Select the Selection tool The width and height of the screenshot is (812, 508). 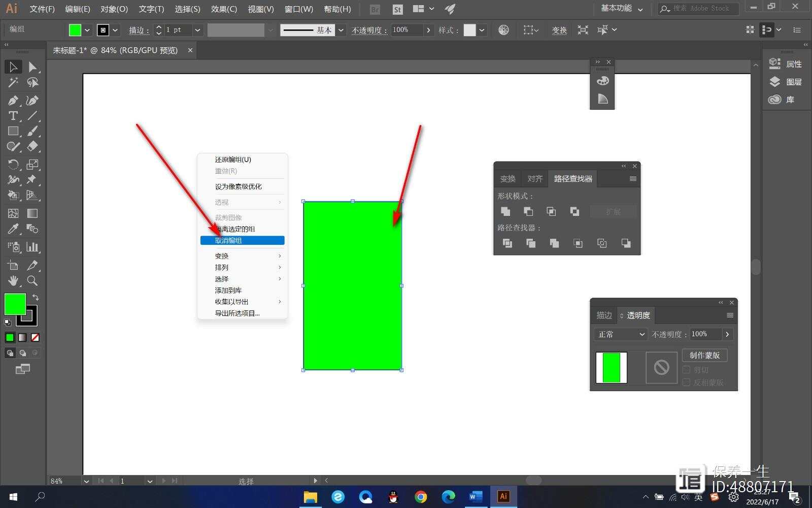[13, 67]
